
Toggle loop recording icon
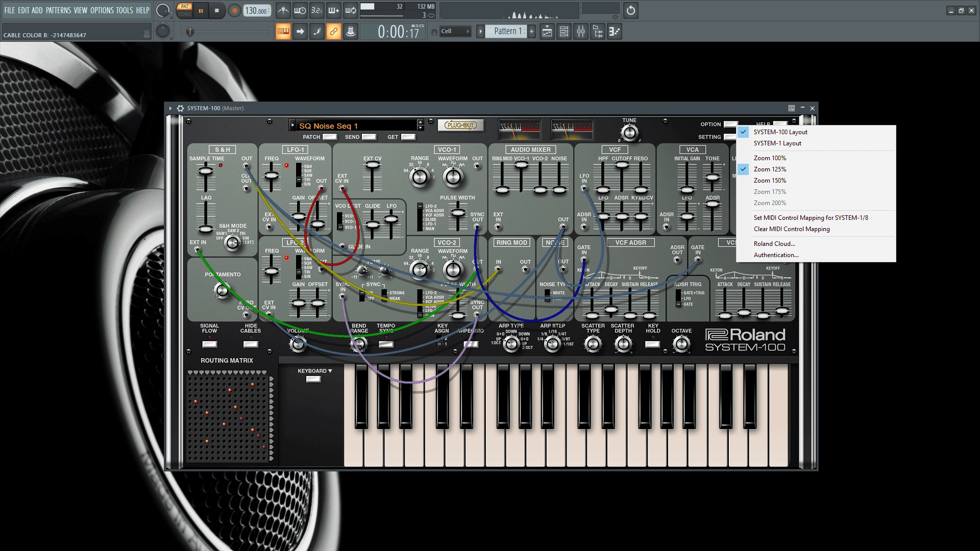tap(351, 10)
